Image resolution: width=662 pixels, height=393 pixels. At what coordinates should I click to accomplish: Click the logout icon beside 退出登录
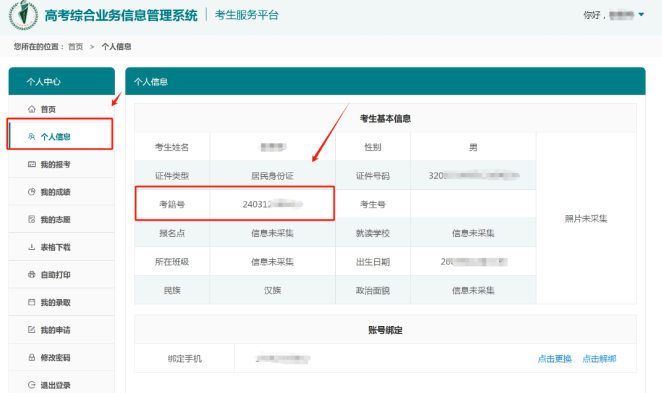[x=32, y=385]
